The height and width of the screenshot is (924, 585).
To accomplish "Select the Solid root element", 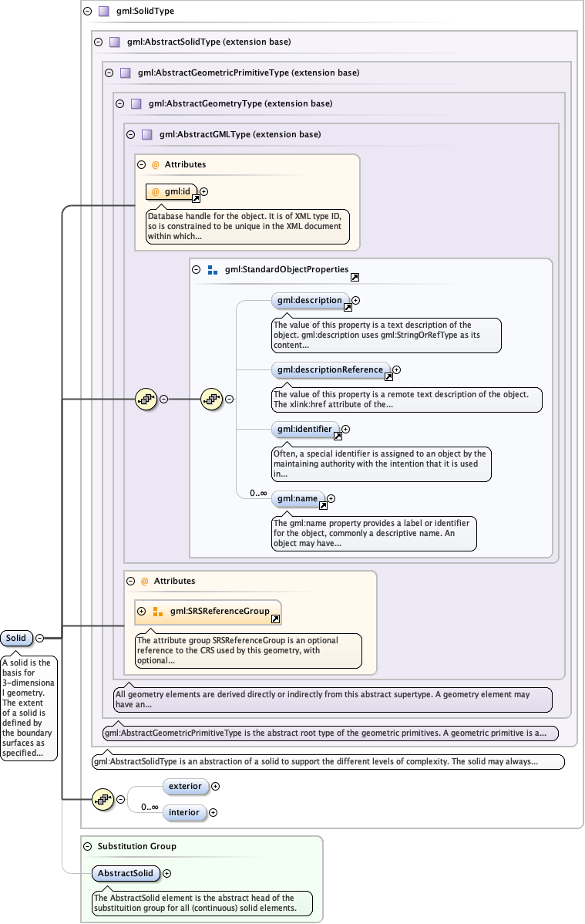I will 15,638.
